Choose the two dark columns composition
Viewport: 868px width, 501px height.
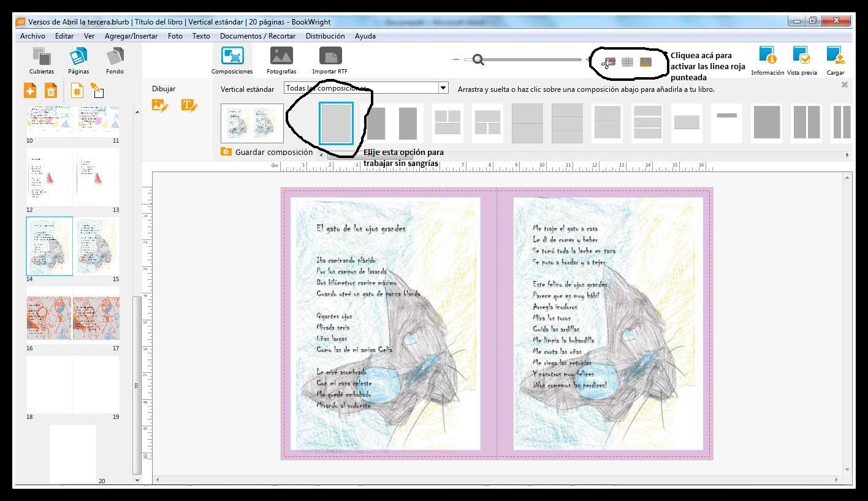[806, 123]
